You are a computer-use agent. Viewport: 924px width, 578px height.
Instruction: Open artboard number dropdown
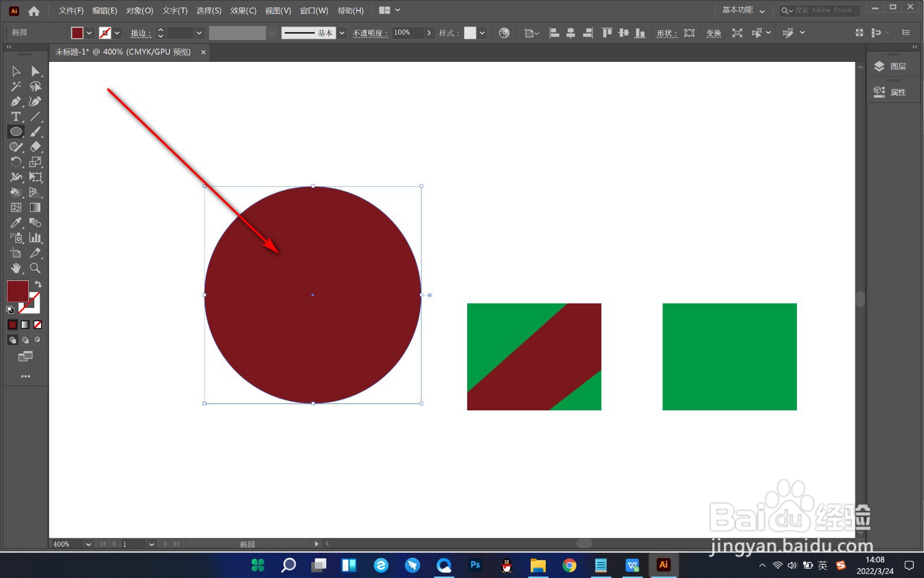[x=151, y=544]
